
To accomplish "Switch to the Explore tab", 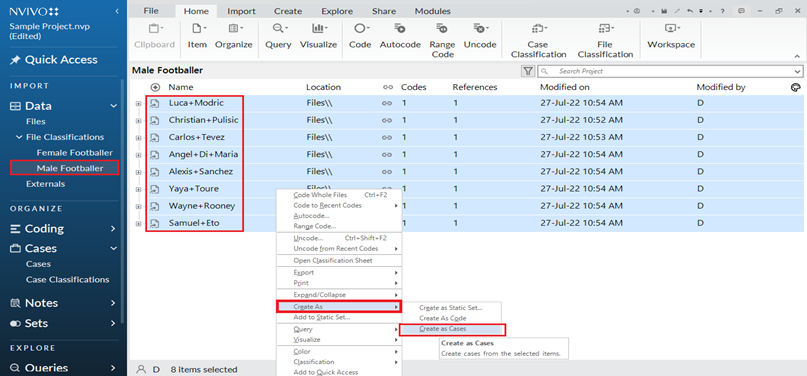I will coord(337,11).
